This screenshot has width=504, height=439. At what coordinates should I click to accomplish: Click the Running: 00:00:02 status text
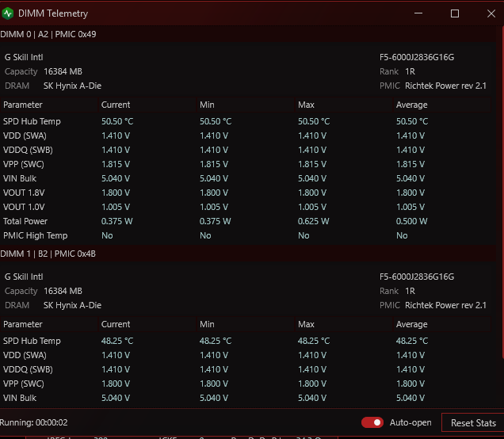point(34,422)
